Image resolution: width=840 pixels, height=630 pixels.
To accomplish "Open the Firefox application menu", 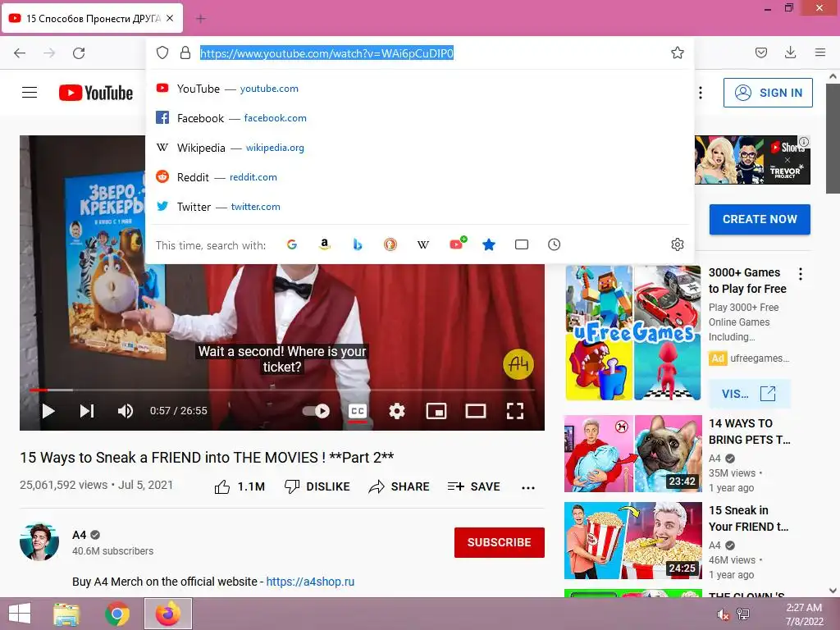I will [x=820, y=52].
